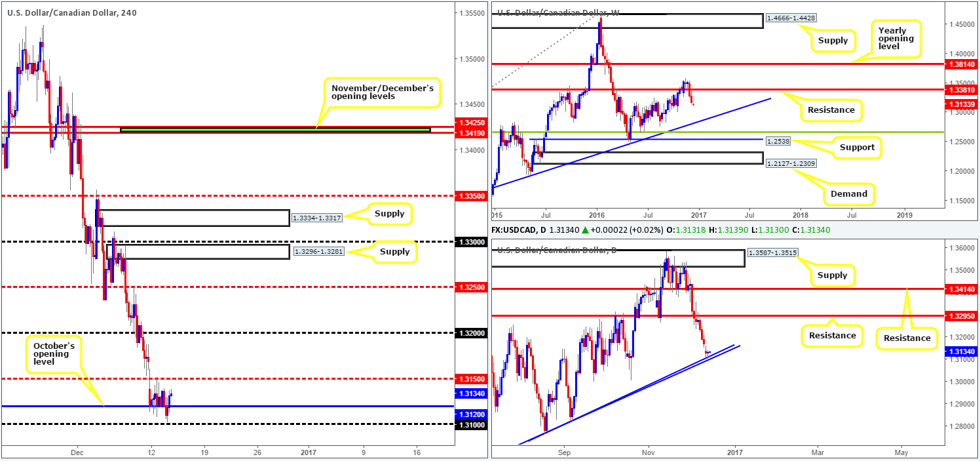980x461 pixels.
Task: Click "Nov" on the daily time axis
Action: pyautogui.click(x=648, y=452)
